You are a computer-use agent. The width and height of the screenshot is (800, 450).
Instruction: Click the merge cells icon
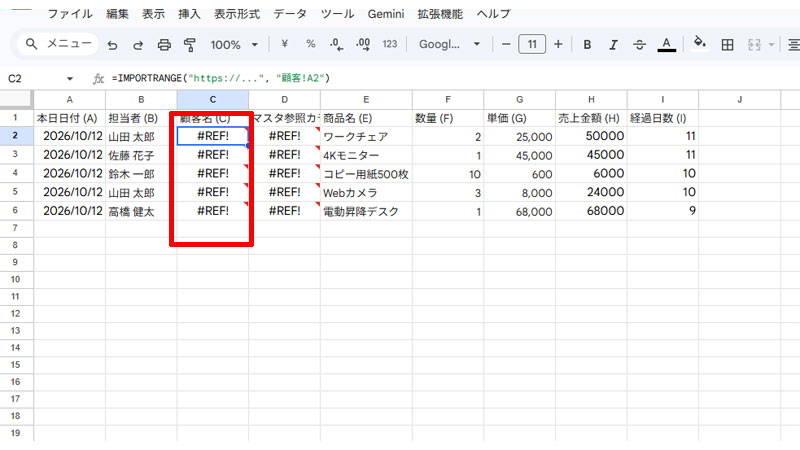click(754, 45)
